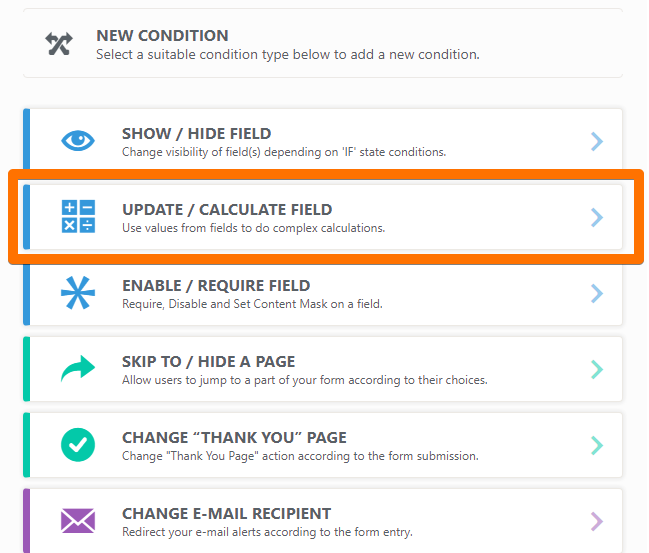
Task: Click the purple envelope e-mail recipient icon
Action: pyautogui.click(x=78, y=521)
